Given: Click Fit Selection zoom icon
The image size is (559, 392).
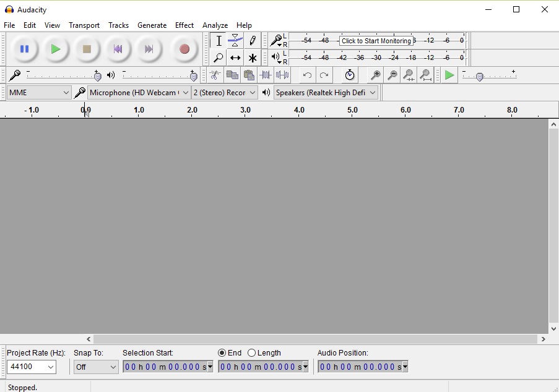Looking at the screenshot, I should (x=409, y=75).
